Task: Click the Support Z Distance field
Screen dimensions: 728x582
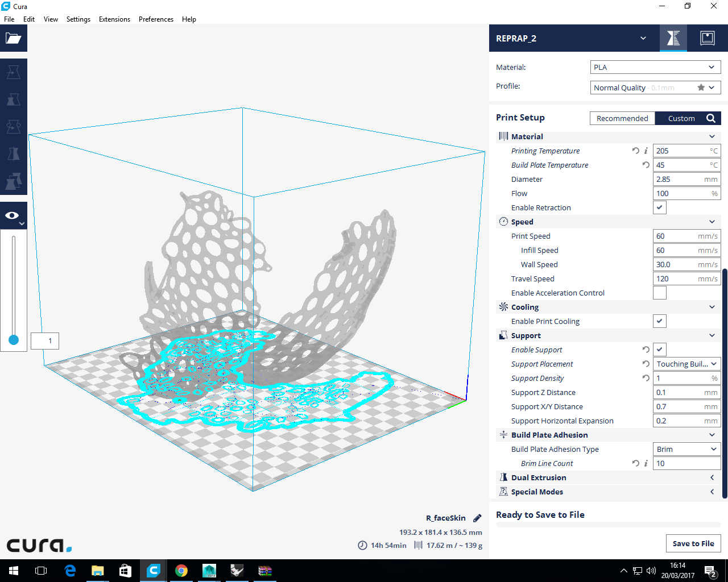Action: (x=687, y=392)
